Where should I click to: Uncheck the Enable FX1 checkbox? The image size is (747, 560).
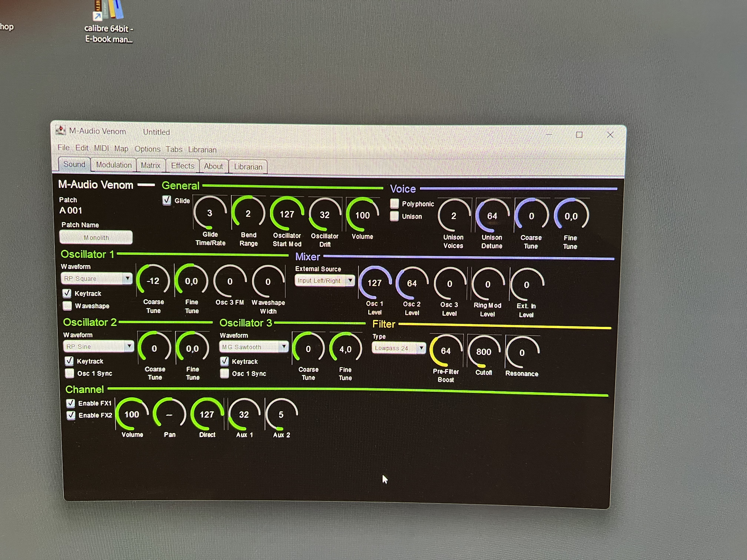click(71, 403)
